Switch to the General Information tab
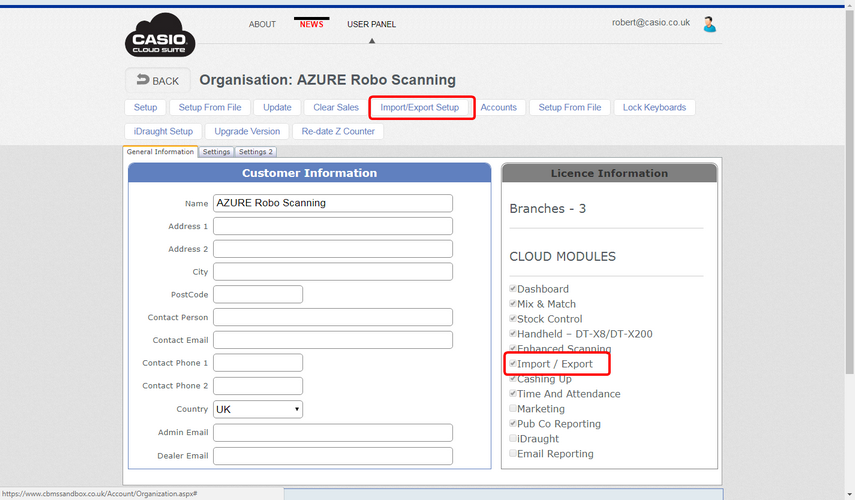This screenshot has height=500, width=855. click(160, 152)
